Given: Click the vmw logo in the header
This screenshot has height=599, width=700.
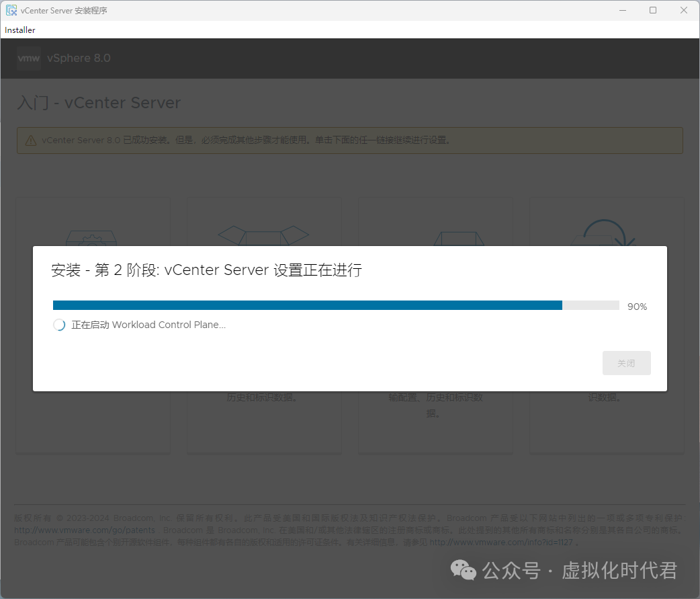Looking at the screenshot, I should click(29, 58).
